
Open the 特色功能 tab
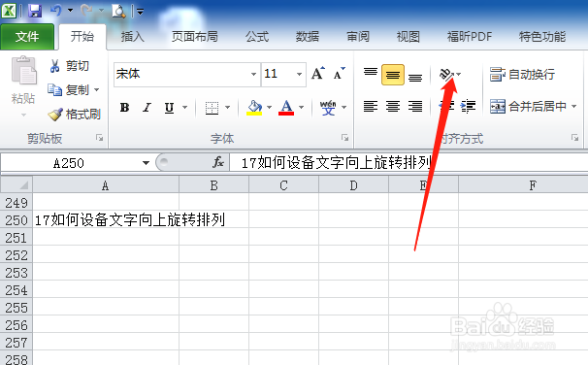click(x=542, y=36)
